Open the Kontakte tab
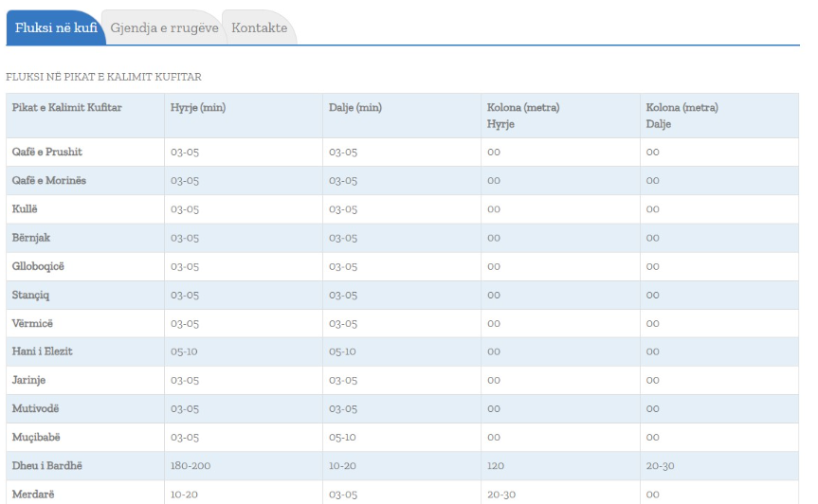Screen dimensions: 818x504 click(x=259, y=28)
